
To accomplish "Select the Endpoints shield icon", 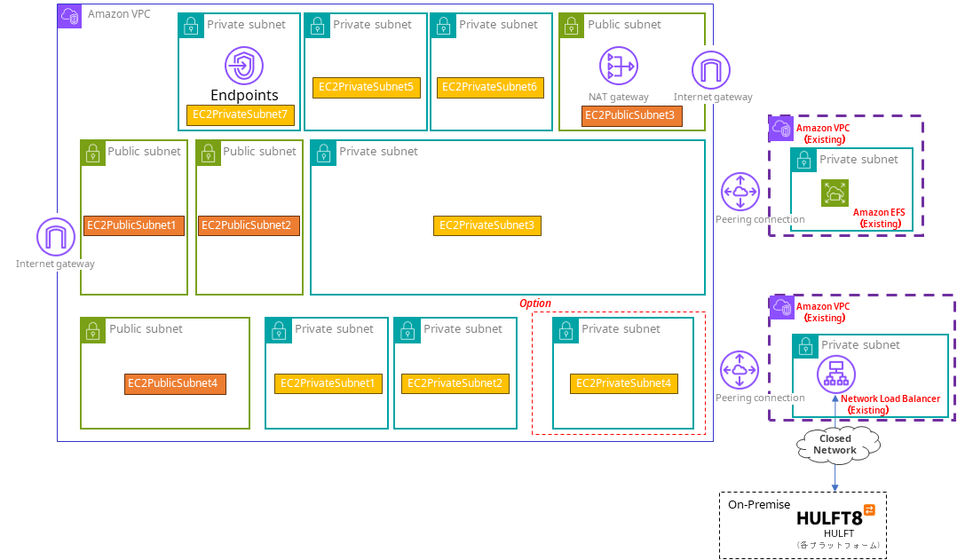I will (x=244, y=65).
